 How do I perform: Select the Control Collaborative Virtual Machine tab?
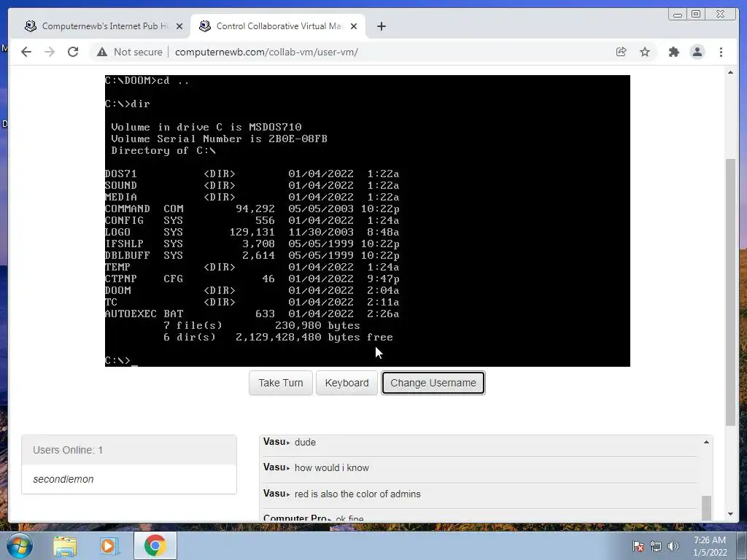pos(278,26)
